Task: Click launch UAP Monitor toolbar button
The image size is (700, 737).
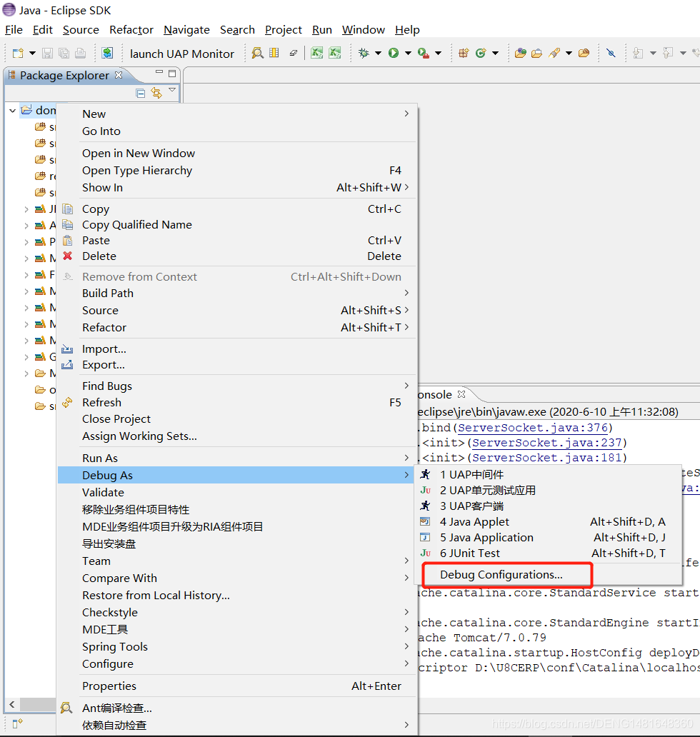Action: pos(182,54)
